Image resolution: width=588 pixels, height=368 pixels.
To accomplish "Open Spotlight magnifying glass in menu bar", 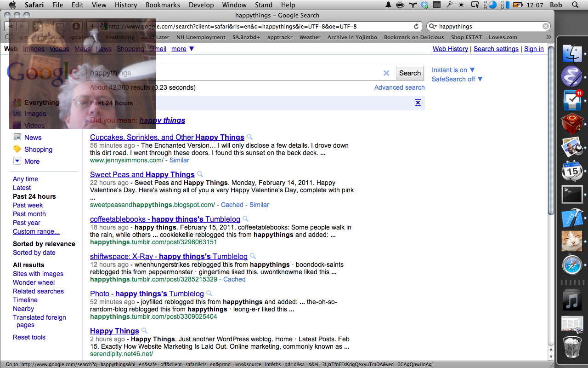I will tap(575, 5).
